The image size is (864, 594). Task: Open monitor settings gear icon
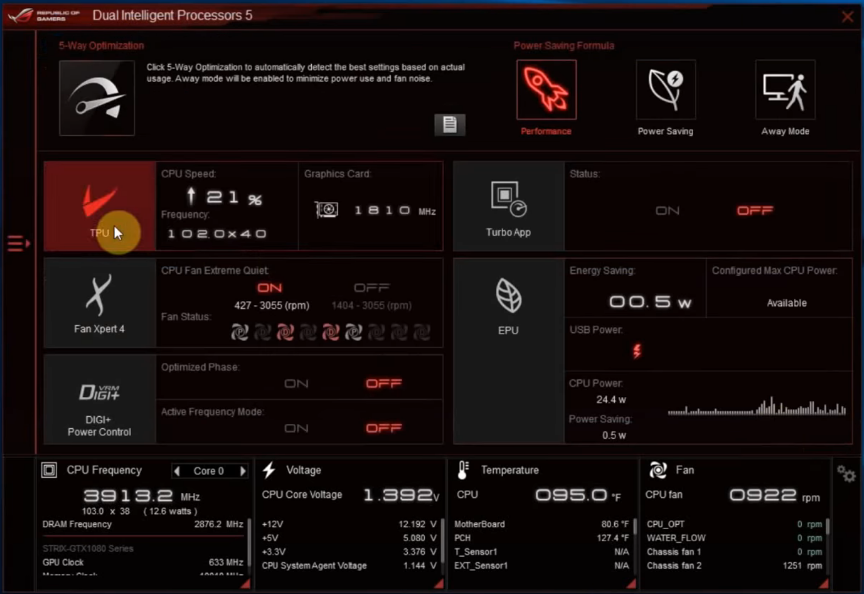tap(846, 473)
